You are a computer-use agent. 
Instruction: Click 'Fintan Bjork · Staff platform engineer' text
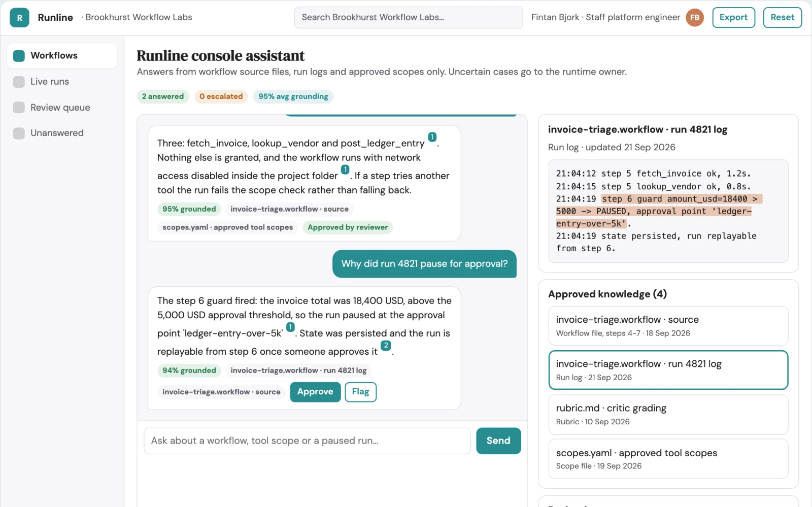click(605, 17)
